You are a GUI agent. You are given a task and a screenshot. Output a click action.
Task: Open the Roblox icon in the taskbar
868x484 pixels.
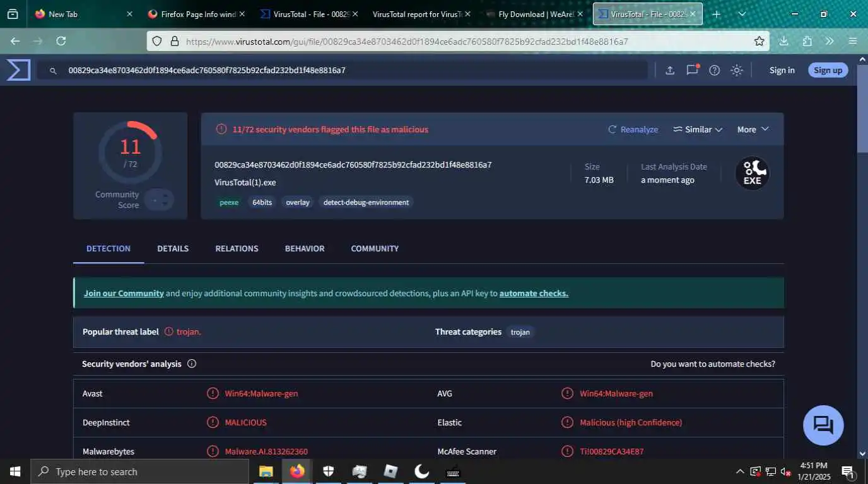coord(390,471)
